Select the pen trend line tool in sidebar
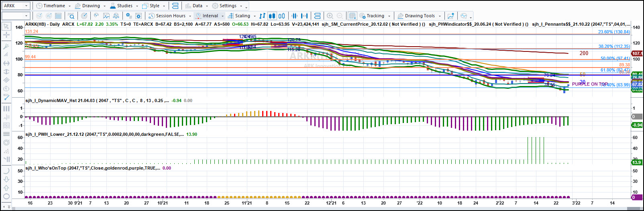Screen dimensions: 644x211 pos(6,97)
